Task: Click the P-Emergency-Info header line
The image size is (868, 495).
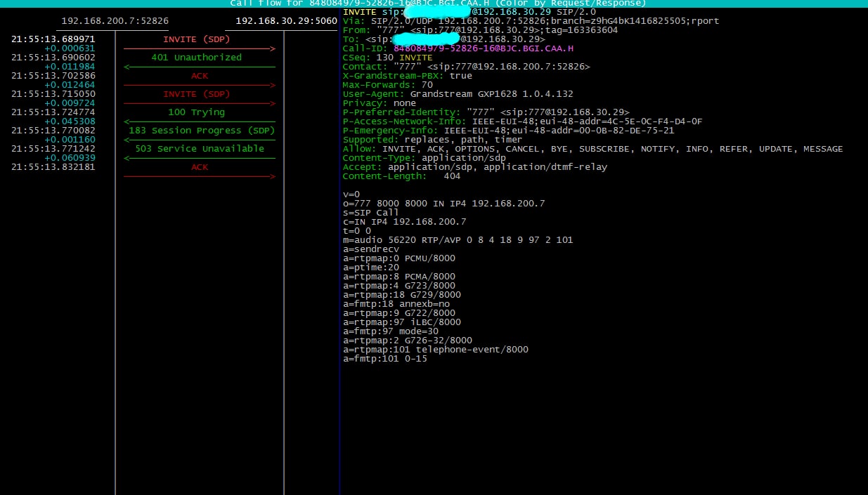Action: click(x=509, y=131)
